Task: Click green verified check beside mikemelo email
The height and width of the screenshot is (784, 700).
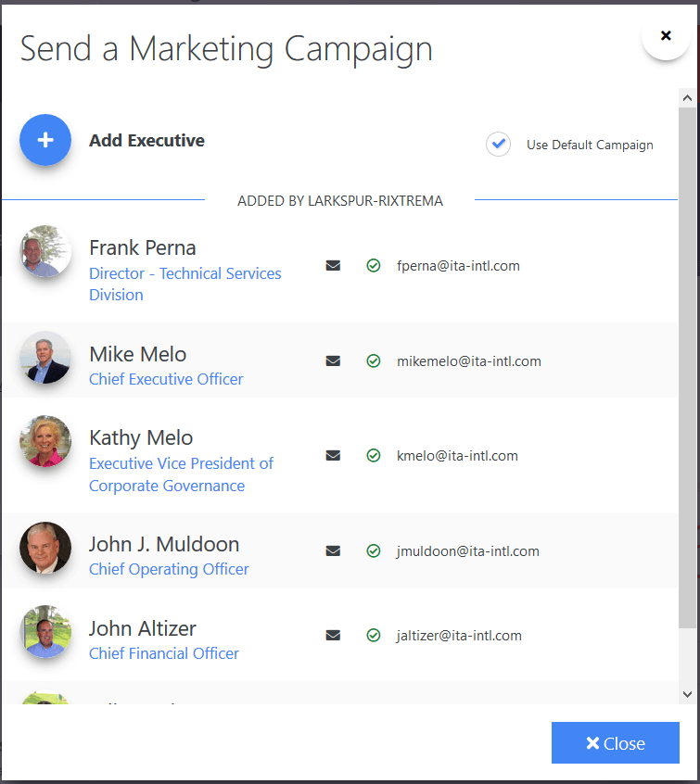Action: click(374, 361)
